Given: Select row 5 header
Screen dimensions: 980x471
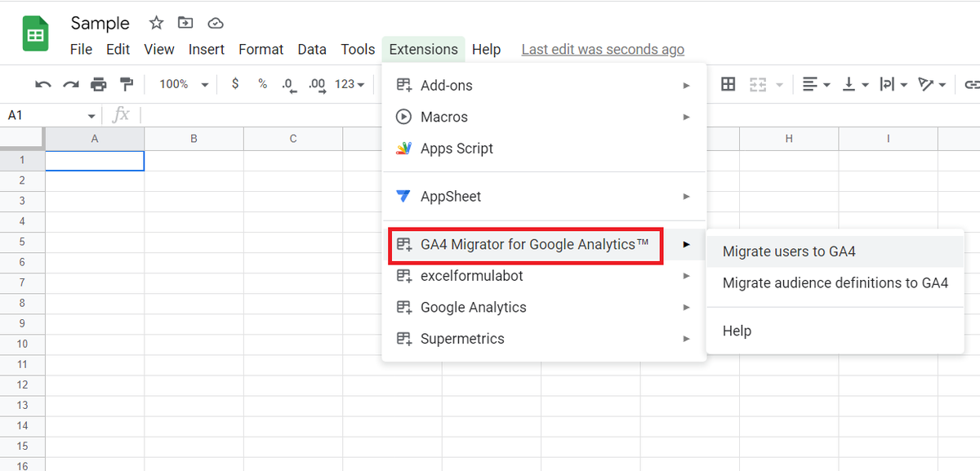Looking at the screenshot, I should point(22,242).
